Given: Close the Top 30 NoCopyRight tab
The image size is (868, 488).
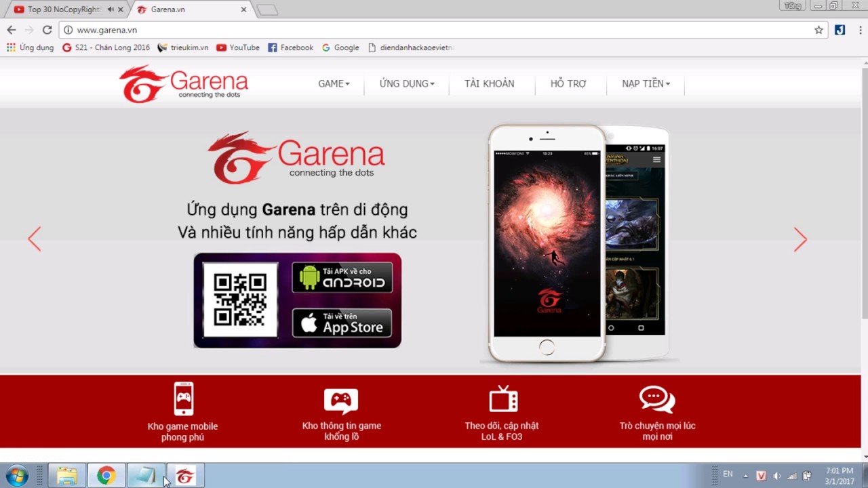Looking at the screenshot, I should 121,9.
